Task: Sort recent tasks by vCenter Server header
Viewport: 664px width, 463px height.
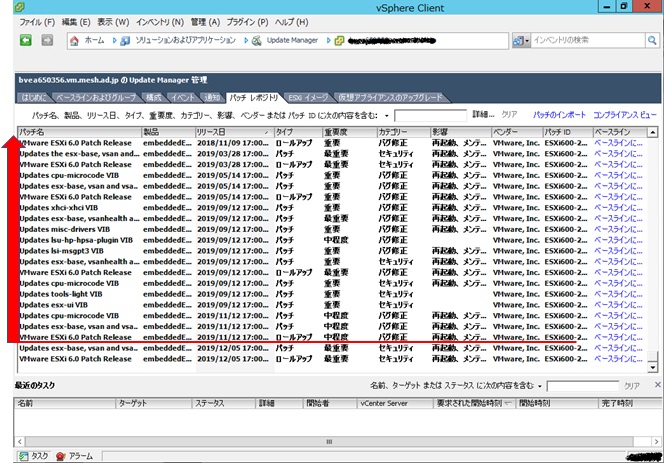Action: 395,403
